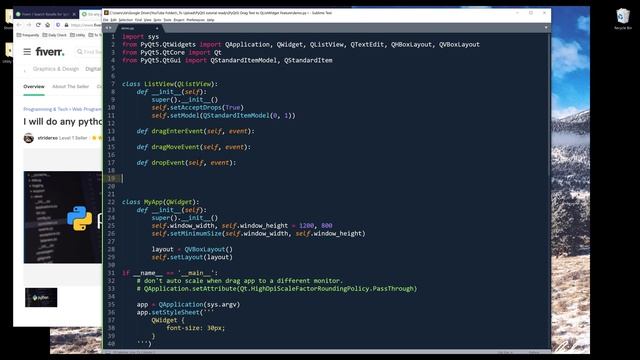
Task: Click the 'class ListView(QListView):' line
Action: point(170,84)
